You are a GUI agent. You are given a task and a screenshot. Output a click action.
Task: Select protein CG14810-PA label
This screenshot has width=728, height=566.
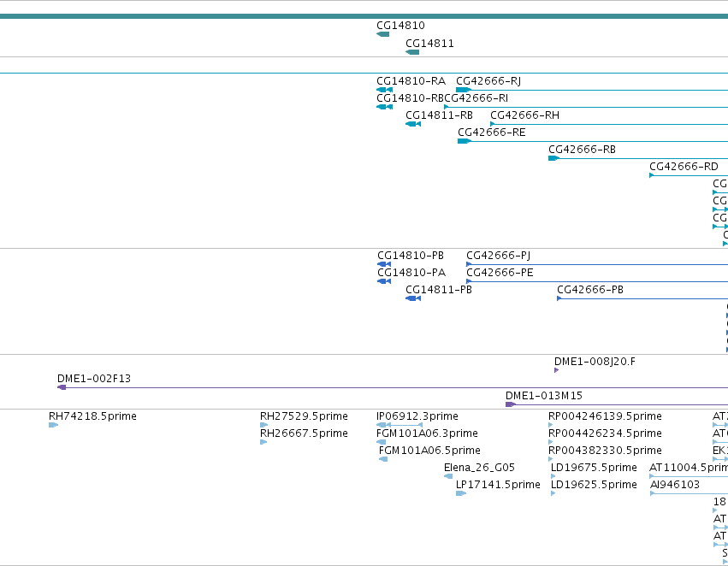click(x=411, y=273)
